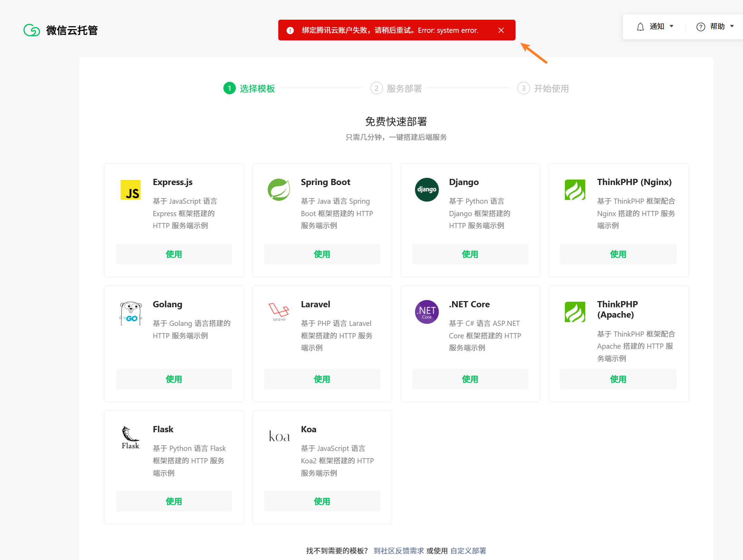Click the .NET Core logo
Viewport: 743px width, 560px height.
point(427,312)
